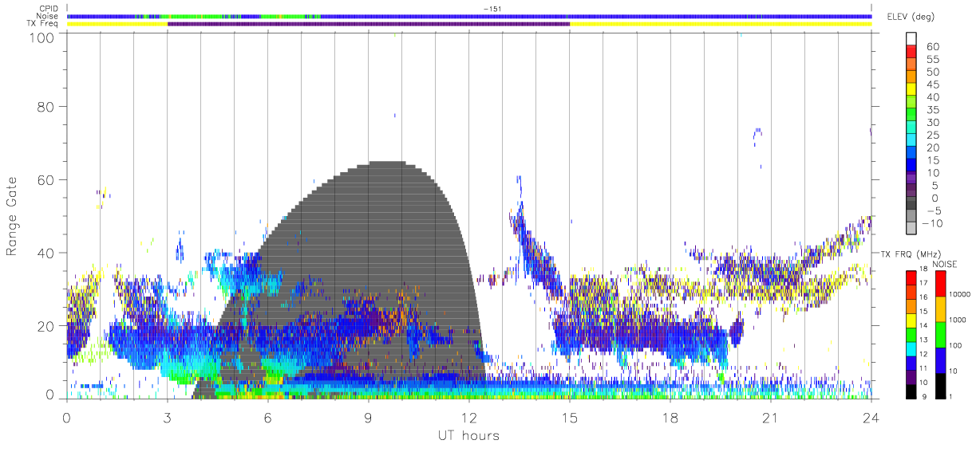Pick the white top segment of elevation bar

point(911,38)
